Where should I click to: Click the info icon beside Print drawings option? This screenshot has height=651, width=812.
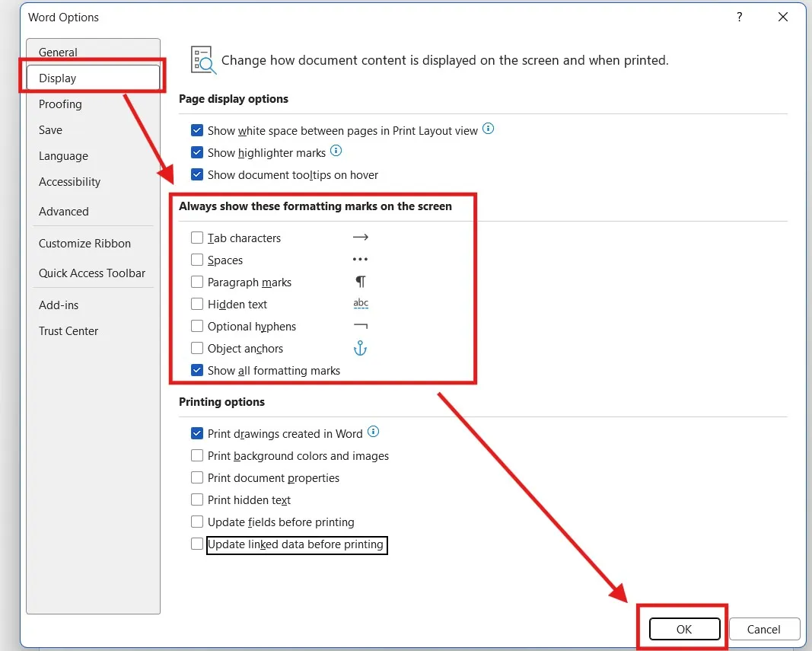point(373,431)
